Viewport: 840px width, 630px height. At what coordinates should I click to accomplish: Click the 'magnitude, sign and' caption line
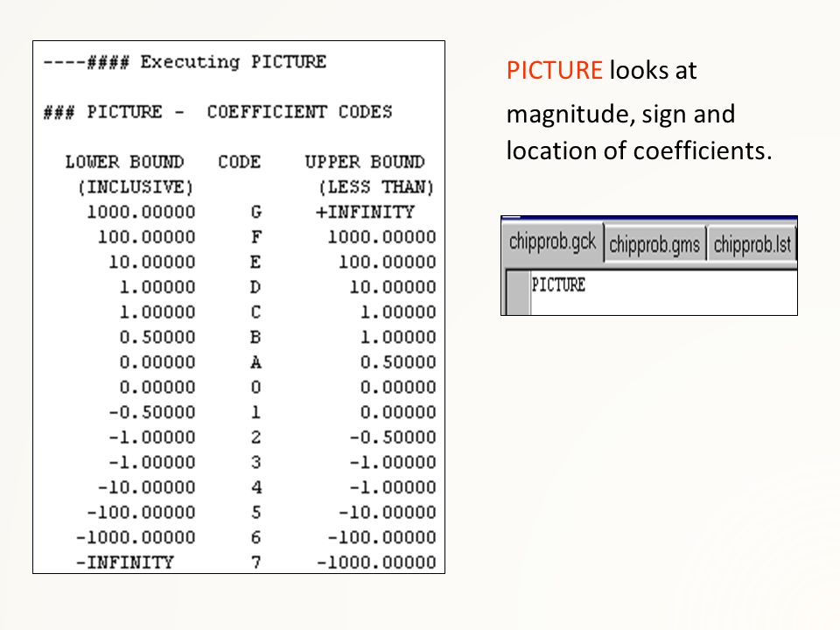620,114
